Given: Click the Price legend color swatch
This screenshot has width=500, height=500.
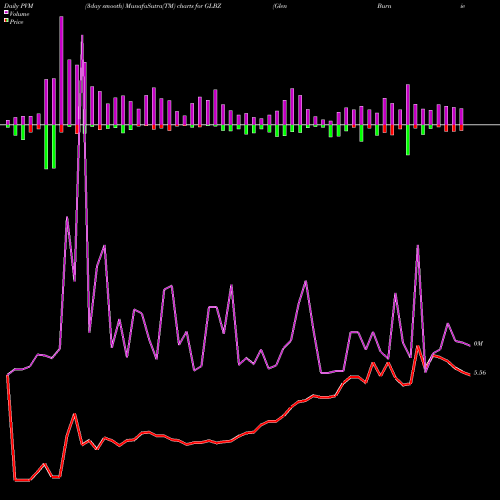Looking at the screenshot, I should (x=6, y=21).
